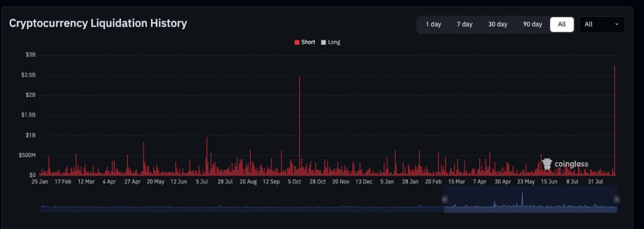
Task: Grab the left range slider handle
Action: tap(444, 199)
